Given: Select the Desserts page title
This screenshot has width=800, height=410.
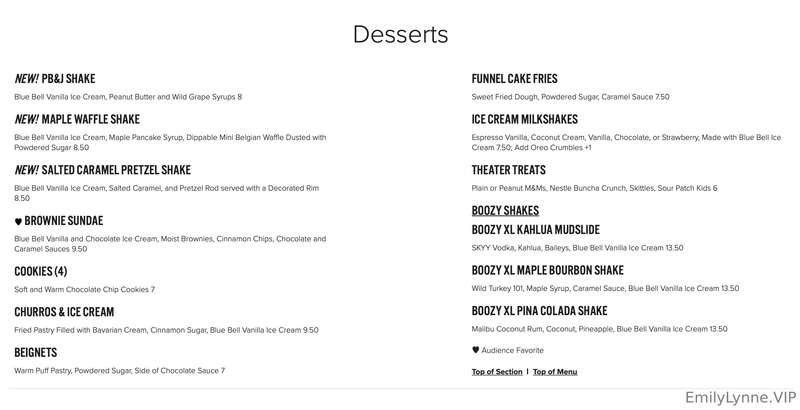Looking at the screenshot, I should (401, 35).
